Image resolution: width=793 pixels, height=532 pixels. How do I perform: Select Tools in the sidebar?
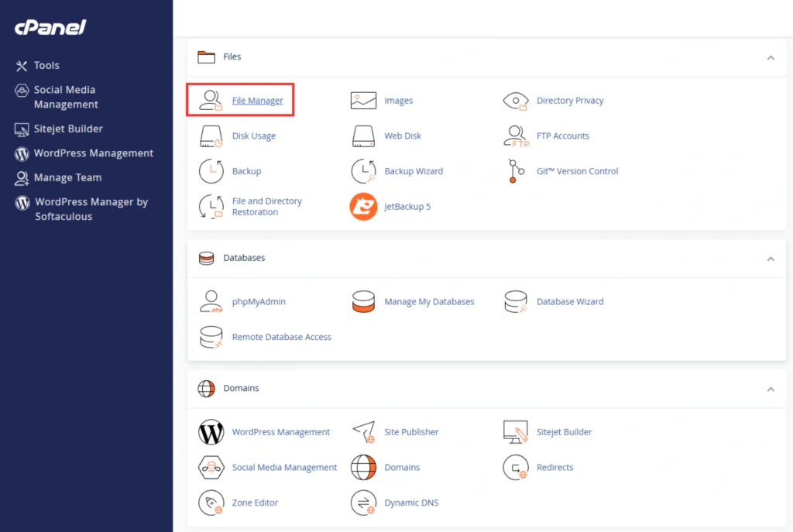(37, 66)
